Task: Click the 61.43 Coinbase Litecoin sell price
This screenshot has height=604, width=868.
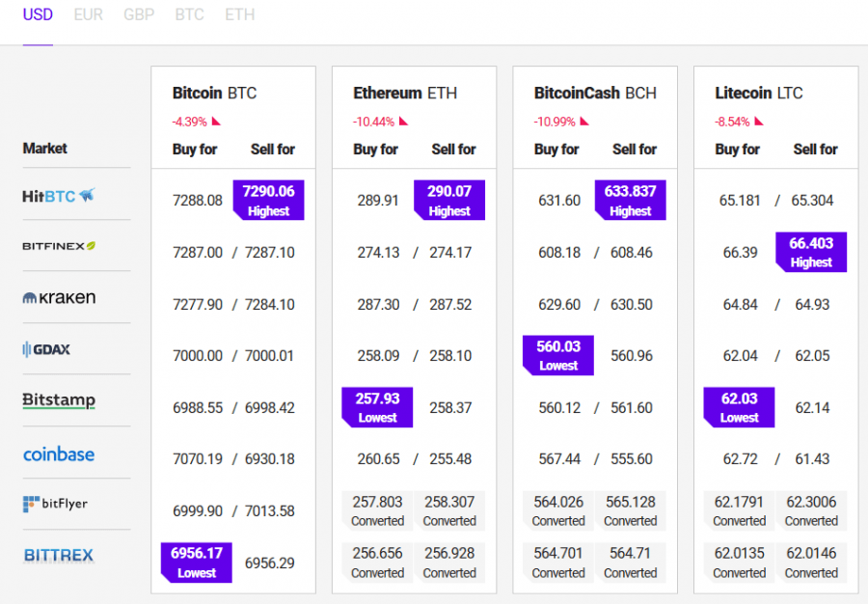Action: 812,459
